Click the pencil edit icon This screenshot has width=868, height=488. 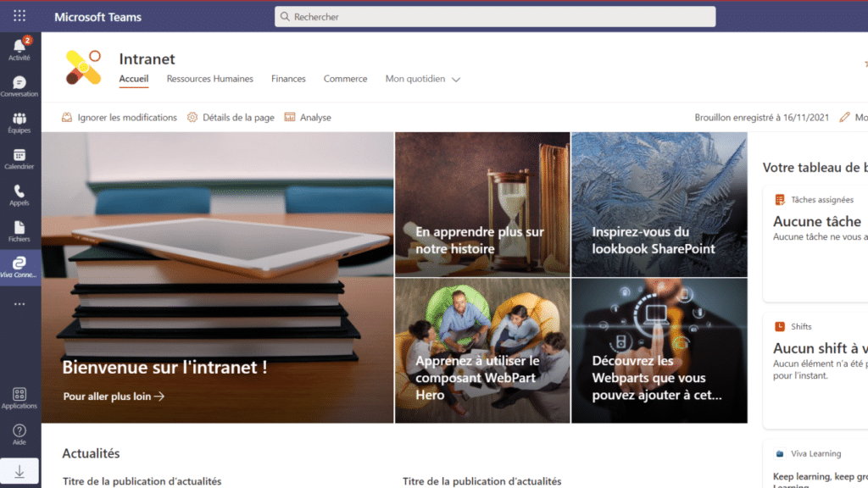tap(844, 117)
